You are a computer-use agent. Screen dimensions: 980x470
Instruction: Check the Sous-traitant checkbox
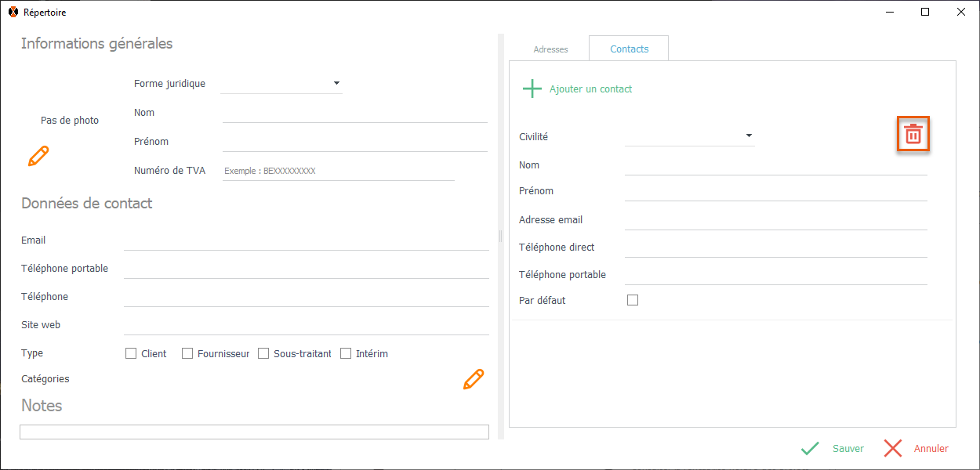263,353
